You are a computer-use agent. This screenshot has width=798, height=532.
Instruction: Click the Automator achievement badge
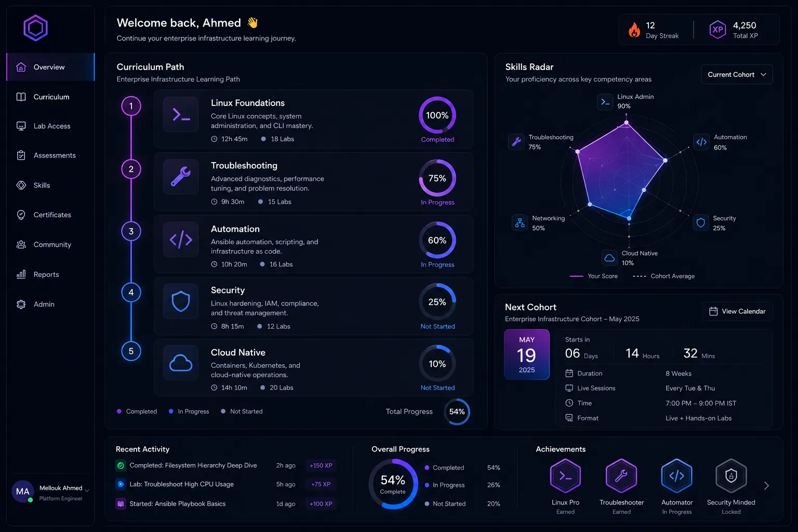[x=677, y=476]
